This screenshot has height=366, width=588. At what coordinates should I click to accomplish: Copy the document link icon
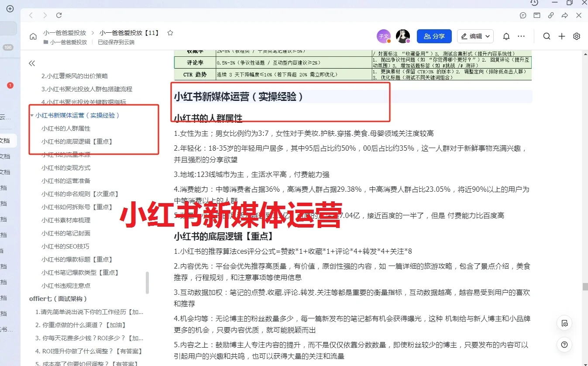coord(551,15)
